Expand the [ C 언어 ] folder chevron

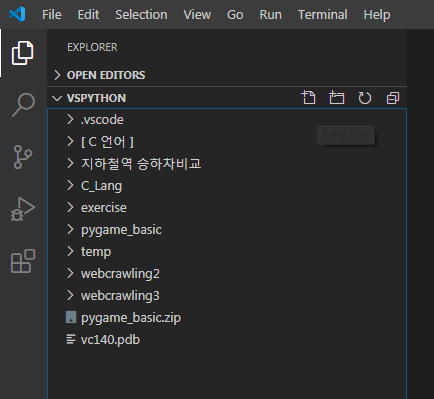(x=70, y=141)
